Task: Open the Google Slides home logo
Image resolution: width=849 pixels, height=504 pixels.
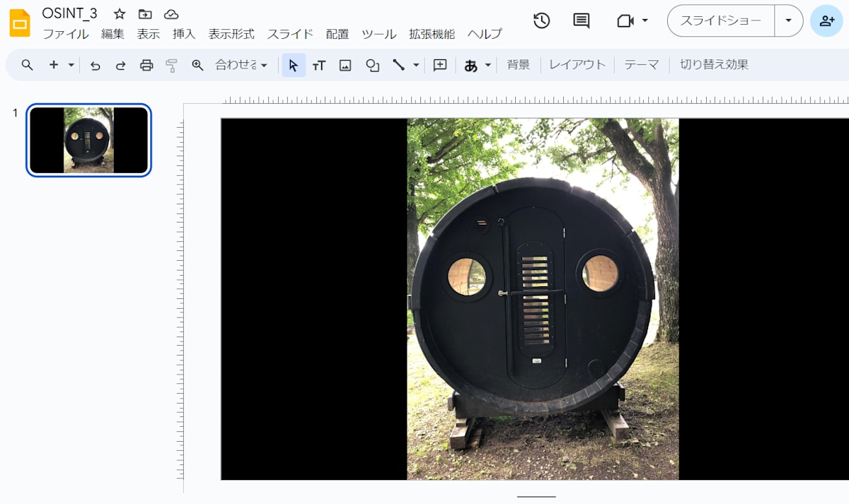Action: click(20, 23)
